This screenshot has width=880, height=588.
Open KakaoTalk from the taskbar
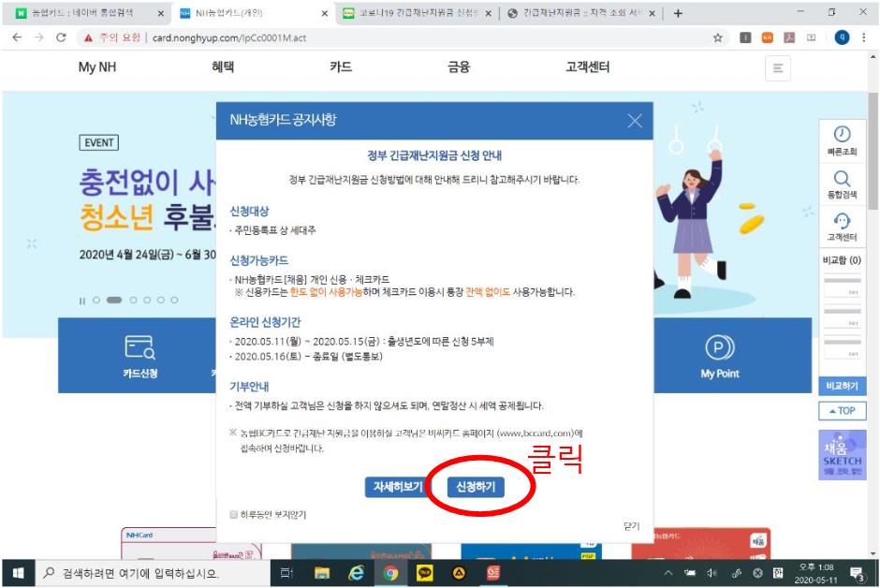(425, 573)
